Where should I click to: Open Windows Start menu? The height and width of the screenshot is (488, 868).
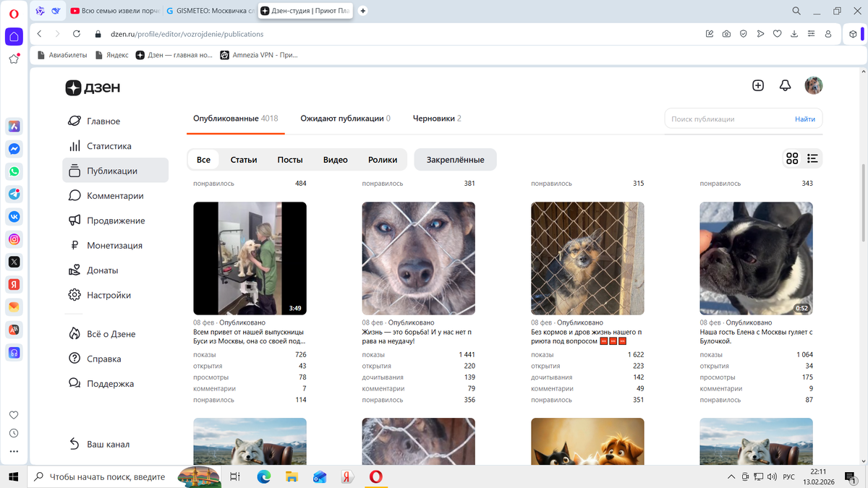[x=13, y=477]
